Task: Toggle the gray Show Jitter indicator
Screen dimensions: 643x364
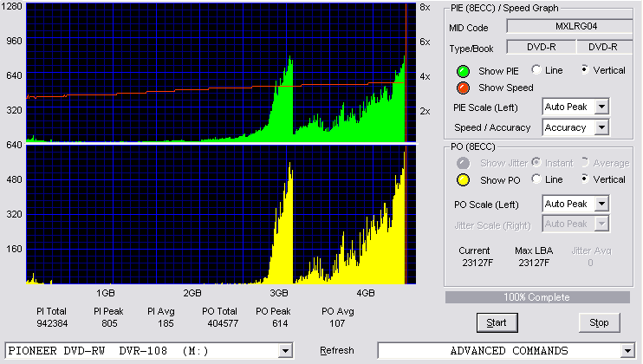Action: click(x=463, y=163)
